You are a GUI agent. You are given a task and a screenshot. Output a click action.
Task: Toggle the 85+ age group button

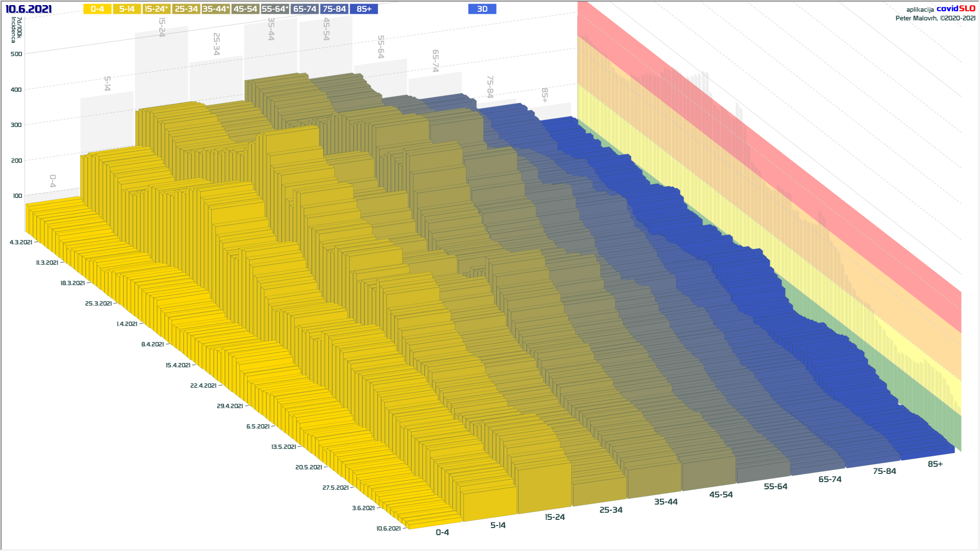coord(364,9)
